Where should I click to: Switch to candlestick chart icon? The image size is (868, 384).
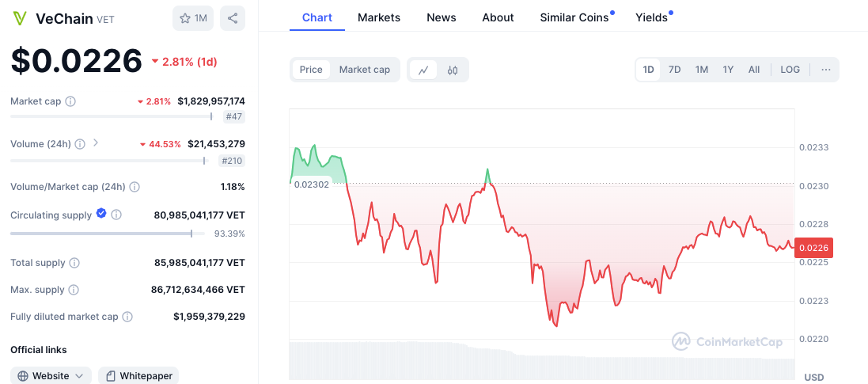pyautogui.click(x=453, y=70)
